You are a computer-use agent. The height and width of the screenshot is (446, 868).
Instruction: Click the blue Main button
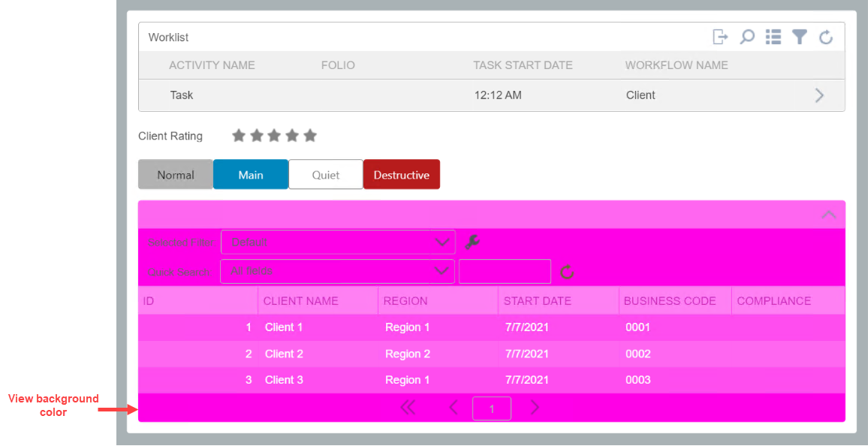click(x=251, y=175)
